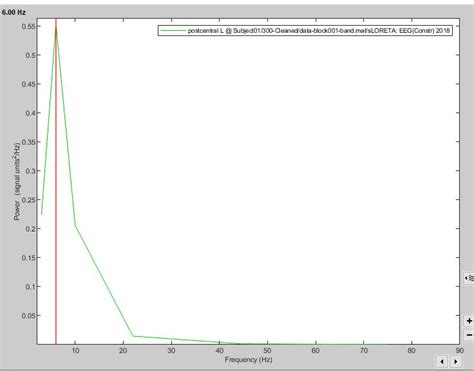Click the 0.25 tick label on power axis
The height and width of the screenshot is (371, 474).
(29, 200)
